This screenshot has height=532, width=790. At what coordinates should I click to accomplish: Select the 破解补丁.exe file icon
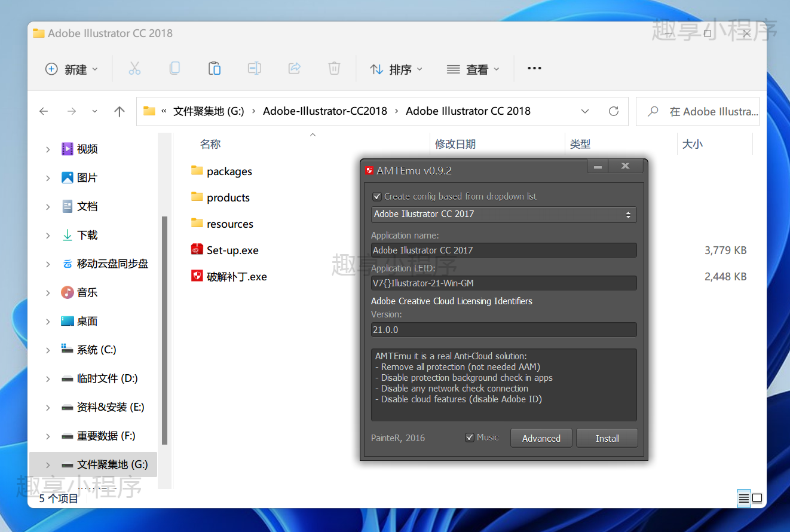(x=197, y=276)
